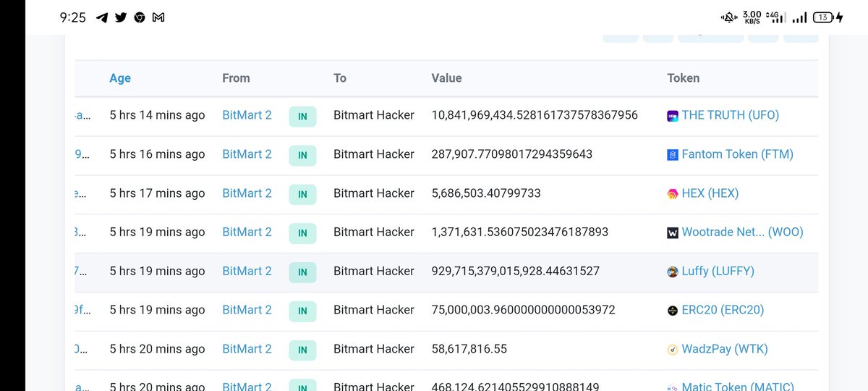Screen dimensions: 868x391
Task: Click the WadzPay (WTK) token logo icon
Action: [x=673, y=350]
